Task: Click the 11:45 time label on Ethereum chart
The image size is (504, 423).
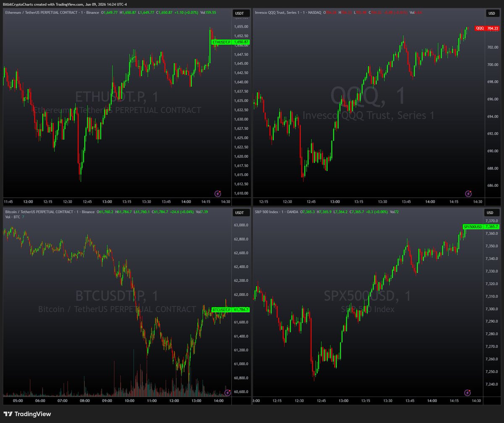Action: click(x=8, y=202)
